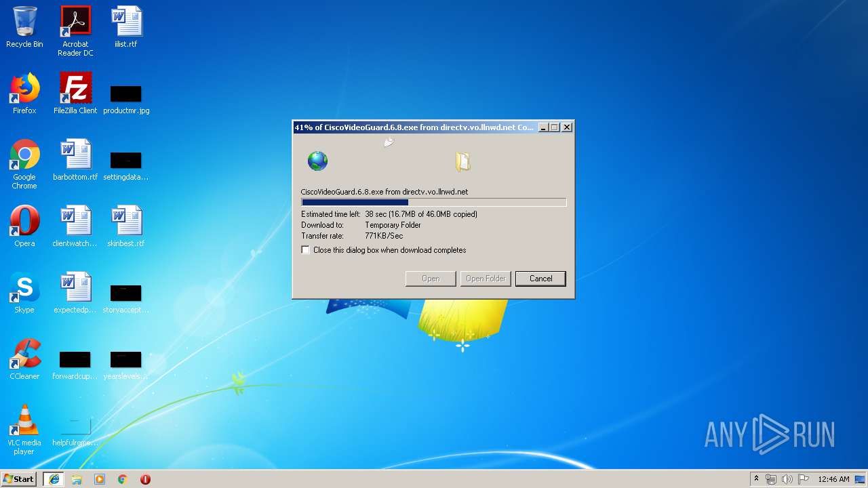Launch Acrobat Reader DC shortcut
Screen dimensions: 868x488
(75, 31)
